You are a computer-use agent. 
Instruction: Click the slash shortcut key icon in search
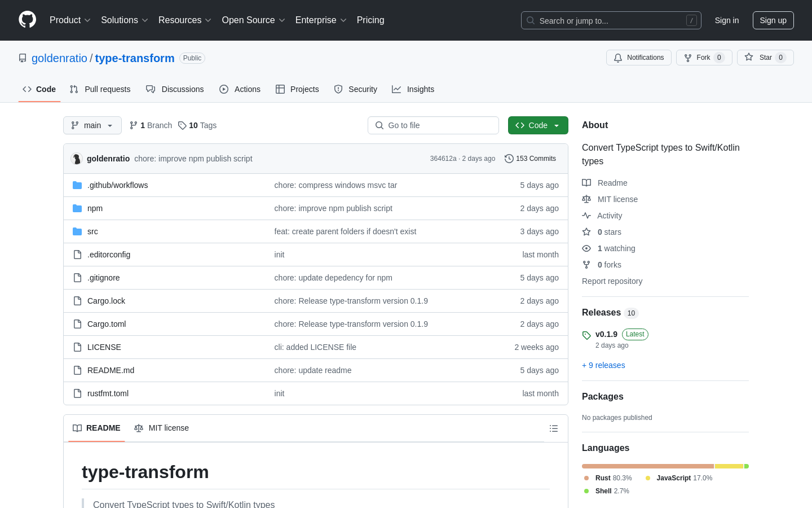tap(691, 20)
